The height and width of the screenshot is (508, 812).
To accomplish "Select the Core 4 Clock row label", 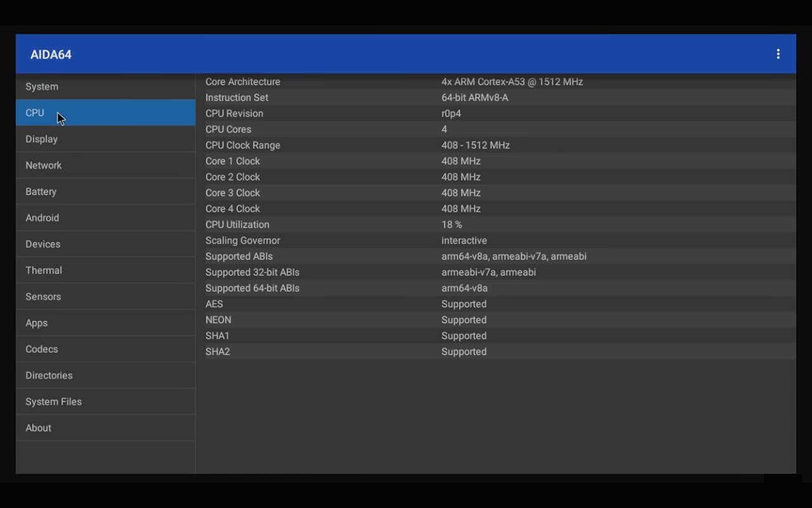I will (232, 209).
